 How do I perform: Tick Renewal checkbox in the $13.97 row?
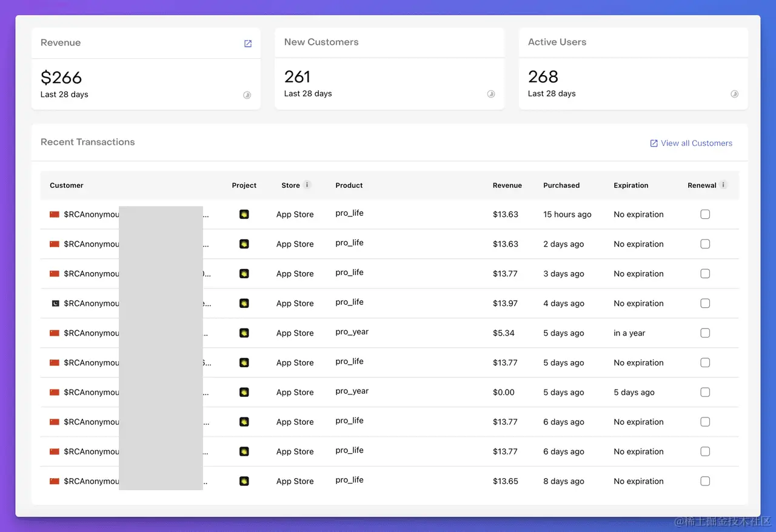pyautogui.click(x=705, y=303)
